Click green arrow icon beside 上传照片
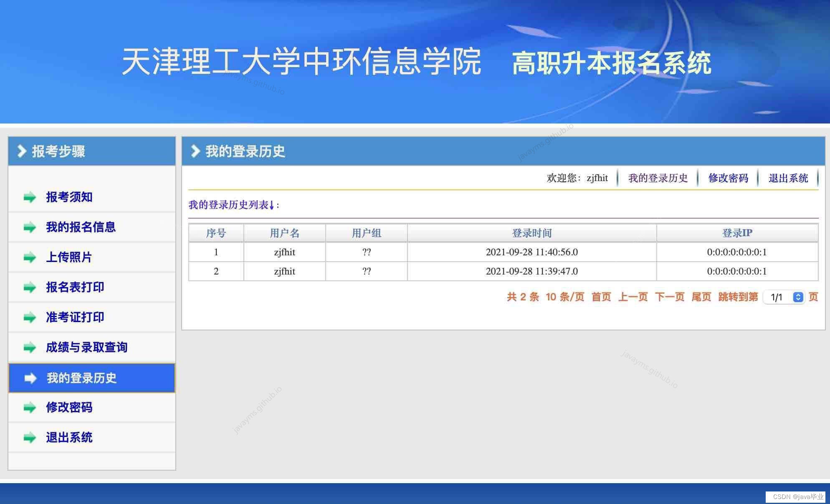830x504 pixels. coord(30,257)
